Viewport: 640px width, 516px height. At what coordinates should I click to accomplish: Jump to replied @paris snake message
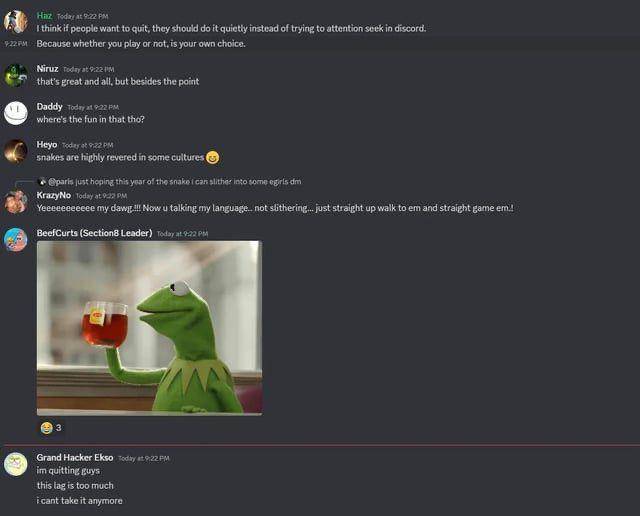pyautogui.click(x=175, y=182)
